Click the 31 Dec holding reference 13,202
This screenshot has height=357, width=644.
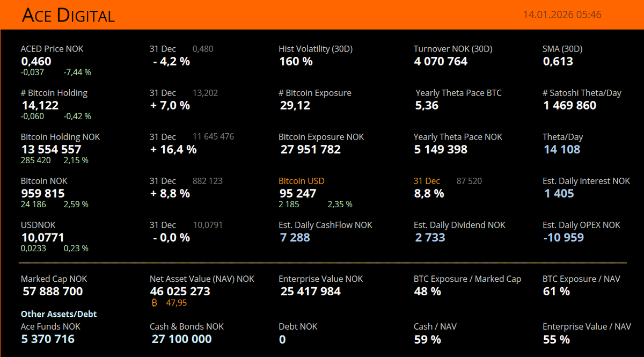[x=205, y=93]
